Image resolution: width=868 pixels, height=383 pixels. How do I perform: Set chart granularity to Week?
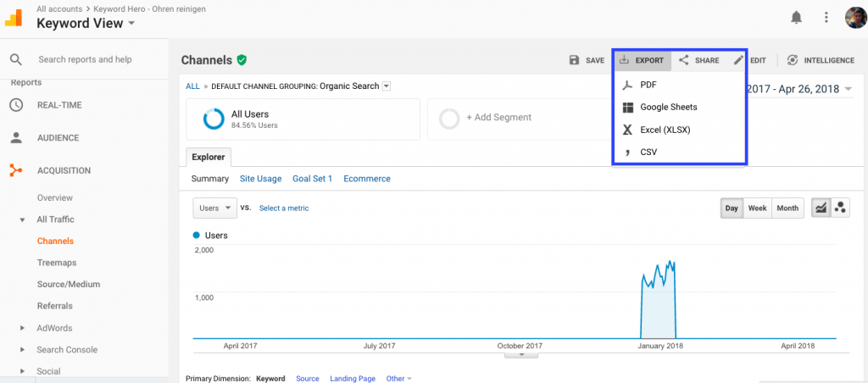point(757,208)
